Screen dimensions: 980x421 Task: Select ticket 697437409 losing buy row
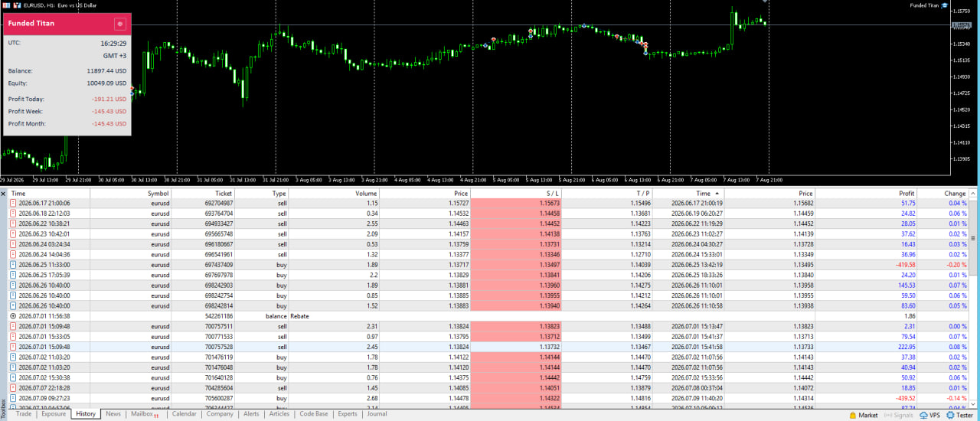coord(489,264)
